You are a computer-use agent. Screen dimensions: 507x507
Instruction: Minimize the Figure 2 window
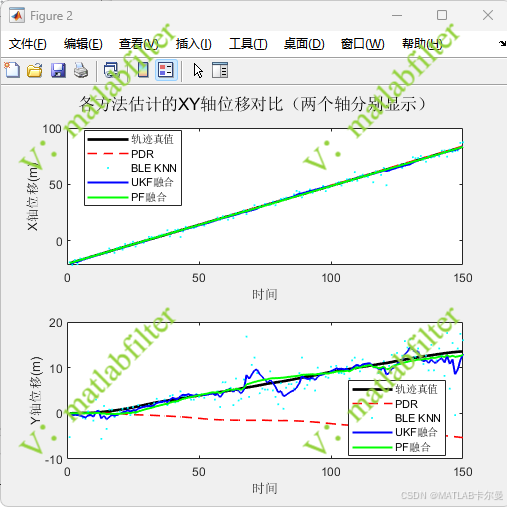pos(397,15)
